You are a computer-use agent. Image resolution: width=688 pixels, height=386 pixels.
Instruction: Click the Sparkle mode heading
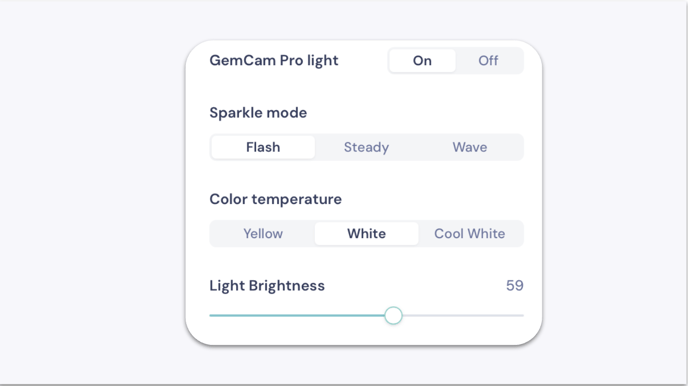pos(258,113)
